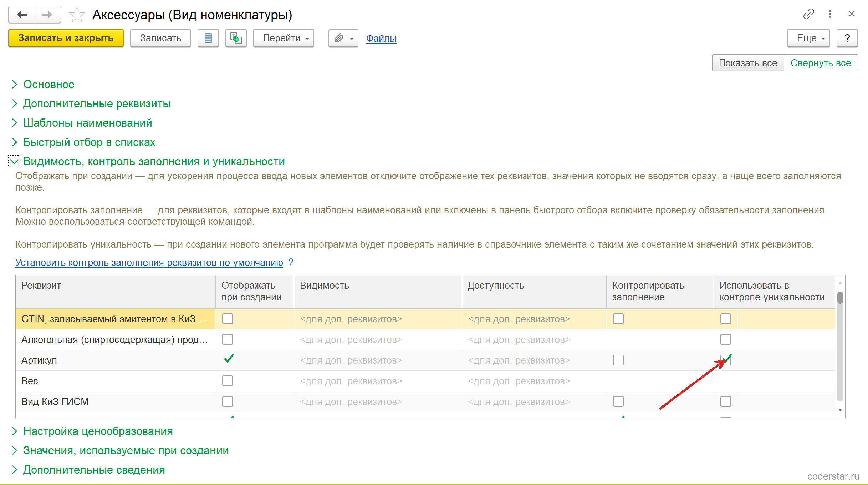Expand Дополнительные реквизиты section
Image resolution: width=868 pixels, height=485 pixels.
click(97, 103)
